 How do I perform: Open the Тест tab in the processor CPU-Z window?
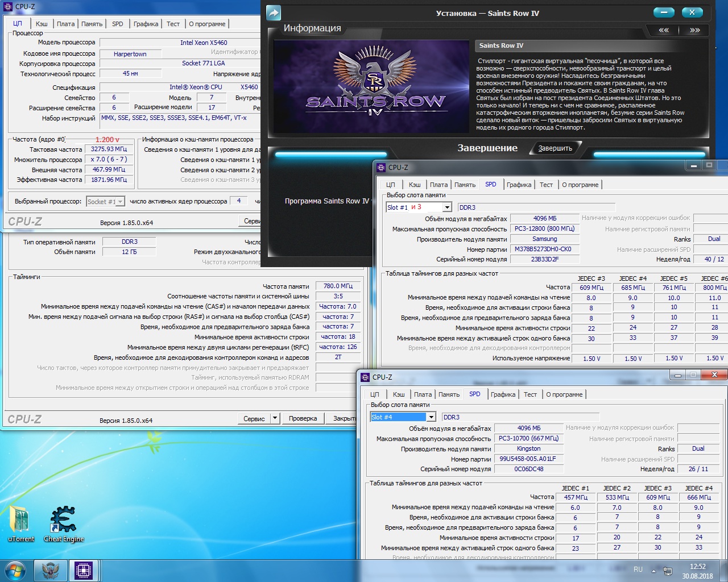click(173, 24)
